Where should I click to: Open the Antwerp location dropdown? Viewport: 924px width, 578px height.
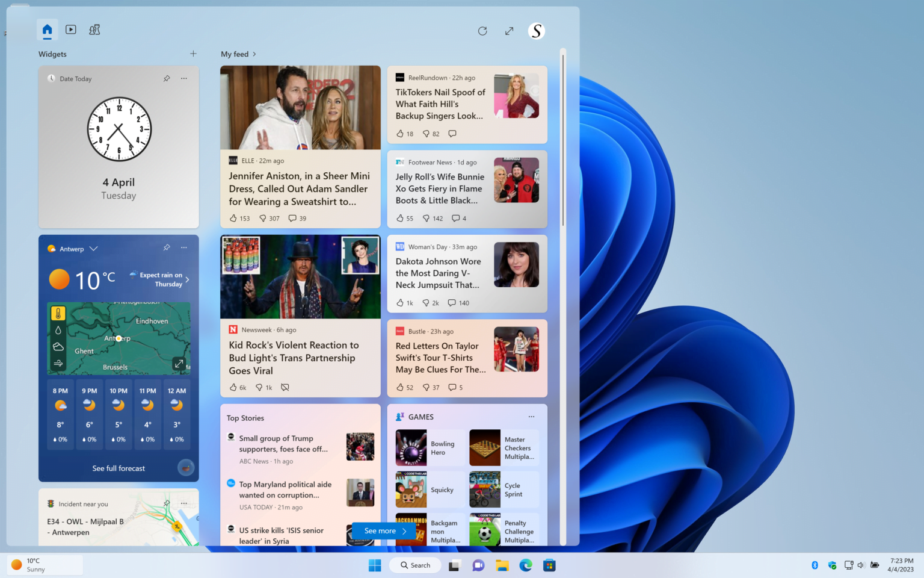(94, 248)
